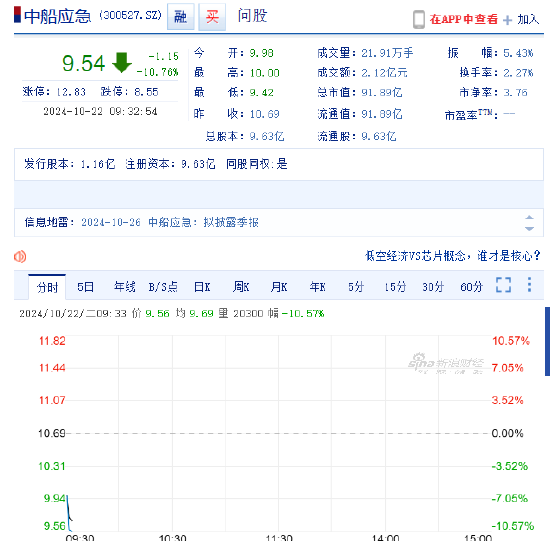Click the 注册资本: 9.63亿 text
Image resolution: width=550 pixels, height=541 pixels.
pyautogui.click(x=170, y=164)
